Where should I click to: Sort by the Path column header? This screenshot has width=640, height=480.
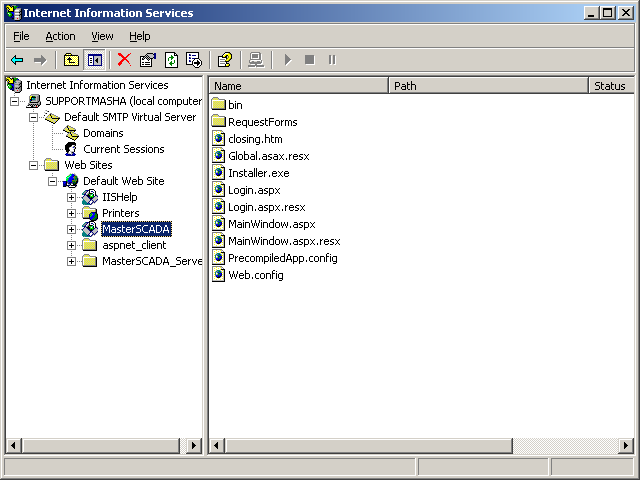coord(488,86)
